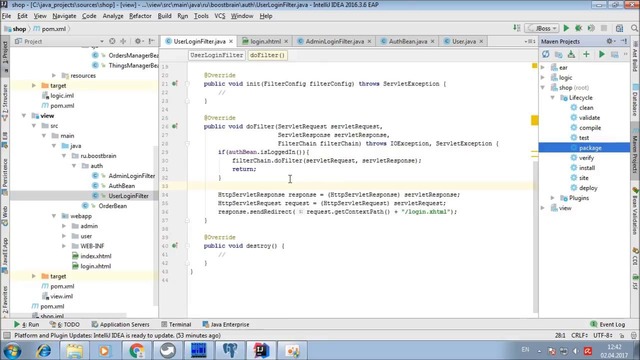Image resolution: width=640 pixels, height=360 pixels.
Task: Click Download Sources icon in Maven panel
Action: tap(571, 54)
